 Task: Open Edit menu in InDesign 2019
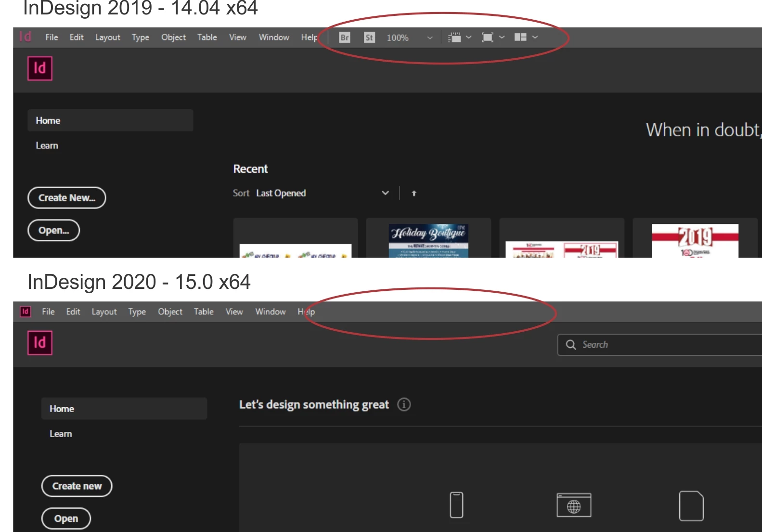pos(77,37)
